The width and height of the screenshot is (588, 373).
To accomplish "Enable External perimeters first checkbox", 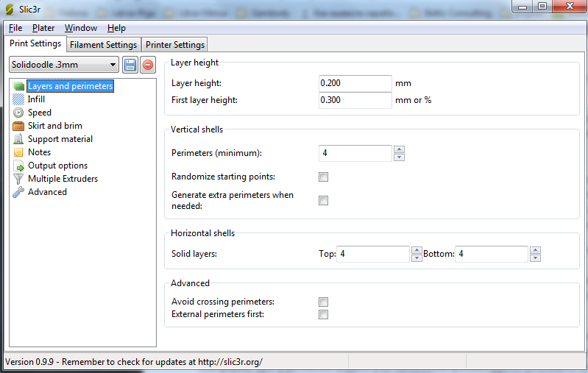I will (x=324, y=315).
